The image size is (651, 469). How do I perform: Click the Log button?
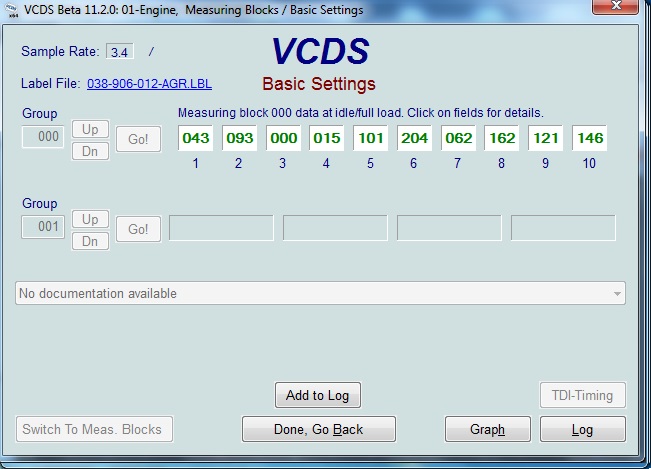582,429
